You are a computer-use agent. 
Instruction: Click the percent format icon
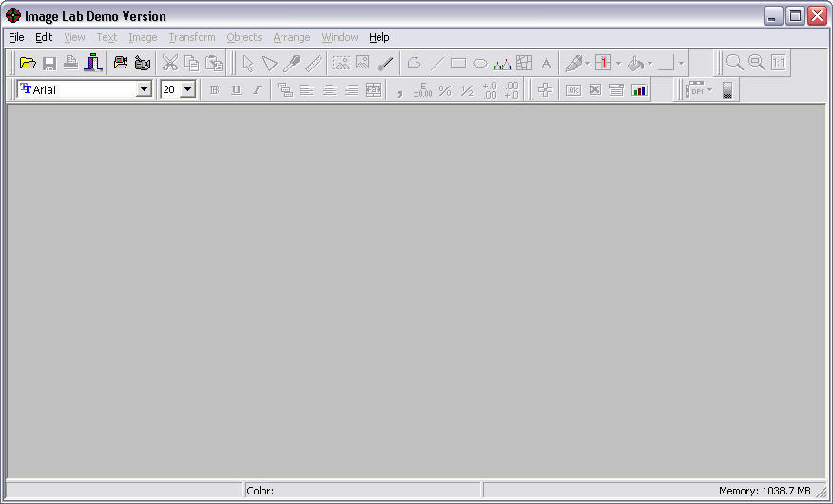tap(445, 89)
